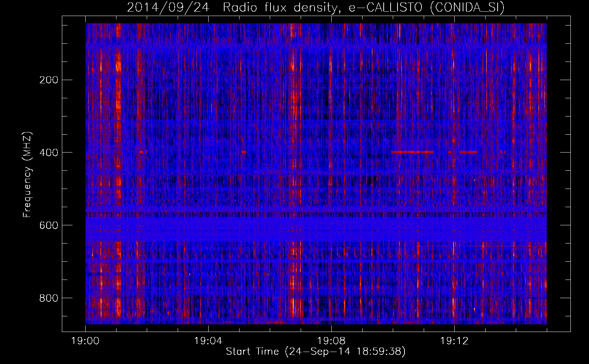Click the short red 400 MHz dash near 19:05

tap(244, 152)
